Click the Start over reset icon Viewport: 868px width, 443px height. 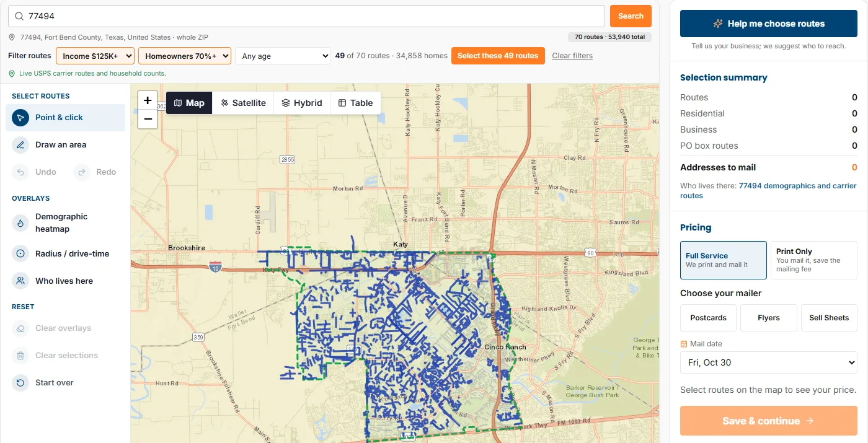coord(20,383)
